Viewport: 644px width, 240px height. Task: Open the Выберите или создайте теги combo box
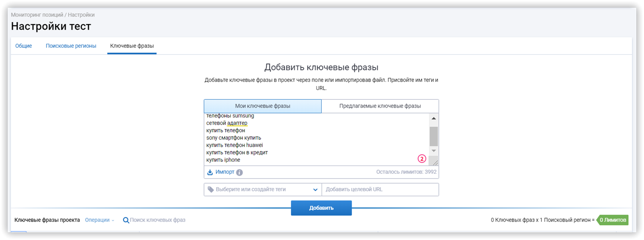click(x=263, y=190)
